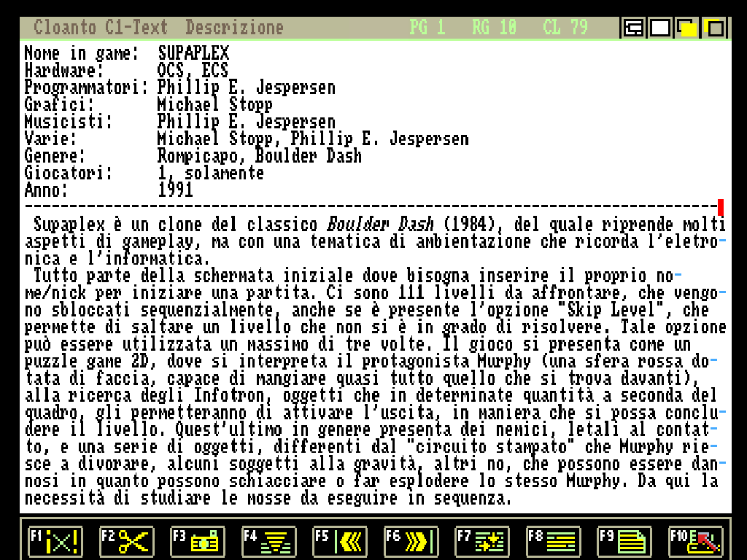Click the red cursor block after dashed line
Viewport: 747px width, 560px height.
(x=721, y=207)
